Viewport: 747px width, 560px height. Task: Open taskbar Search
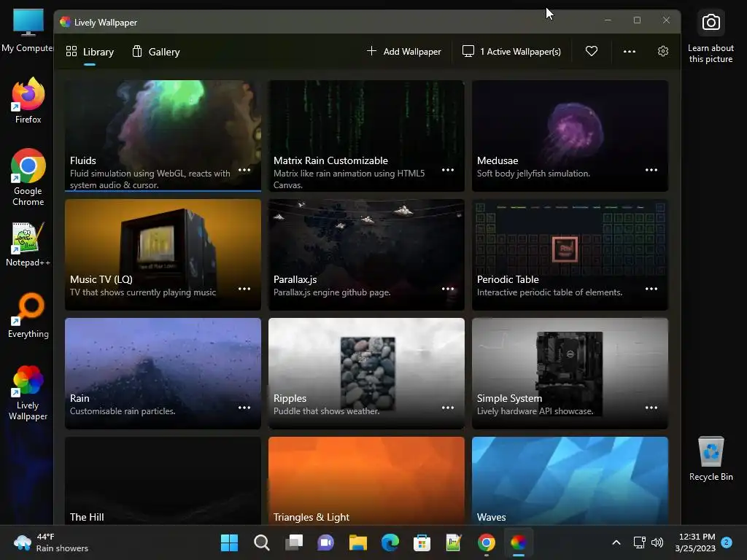click(x=262, y=542)
